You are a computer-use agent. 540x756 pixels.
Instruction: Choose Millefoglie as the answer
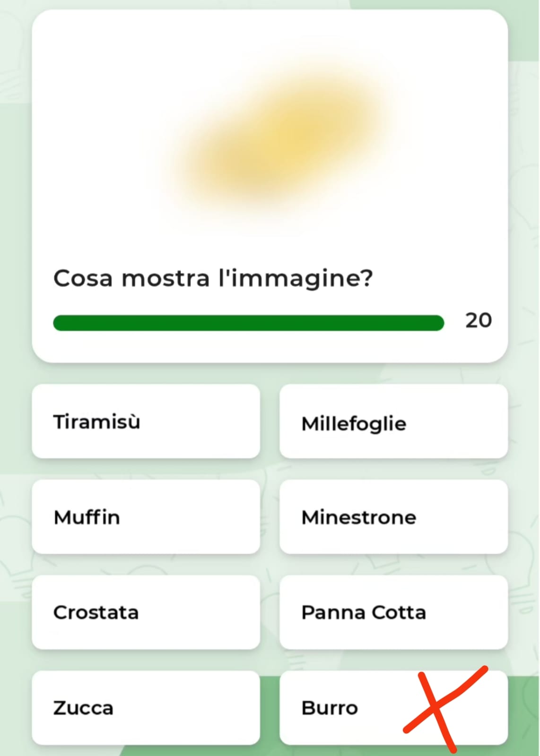(x=393, y=422)
